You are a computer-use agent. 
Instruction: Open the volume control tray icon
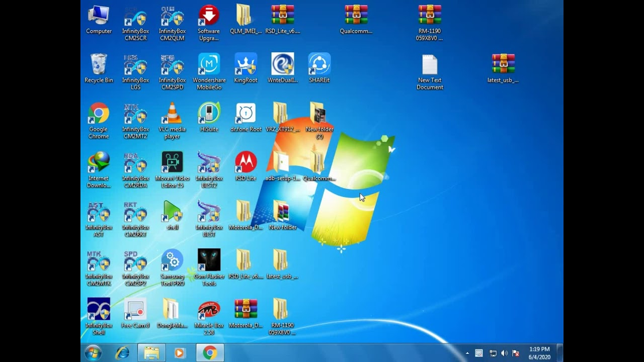(x=504, y=353)
